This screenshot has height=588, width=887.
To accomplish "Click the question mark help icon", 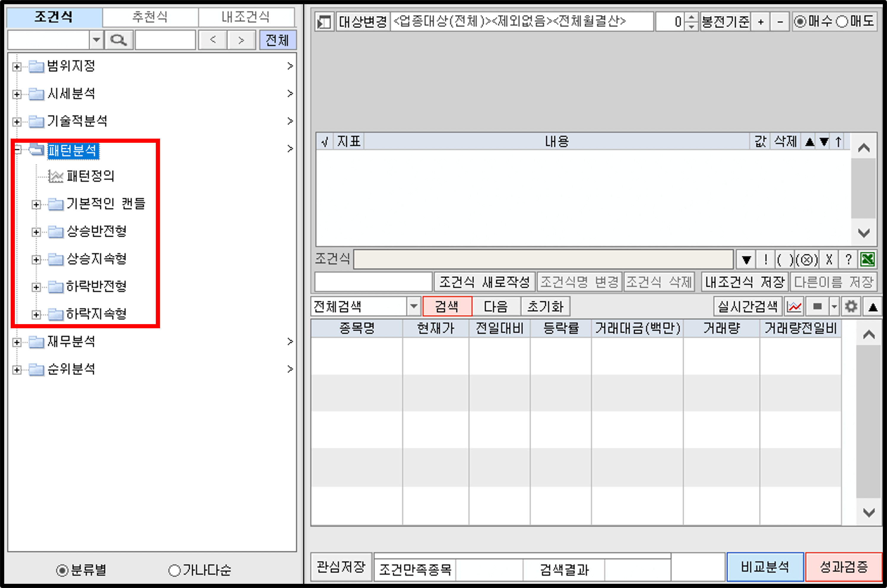I will point(848,259).
